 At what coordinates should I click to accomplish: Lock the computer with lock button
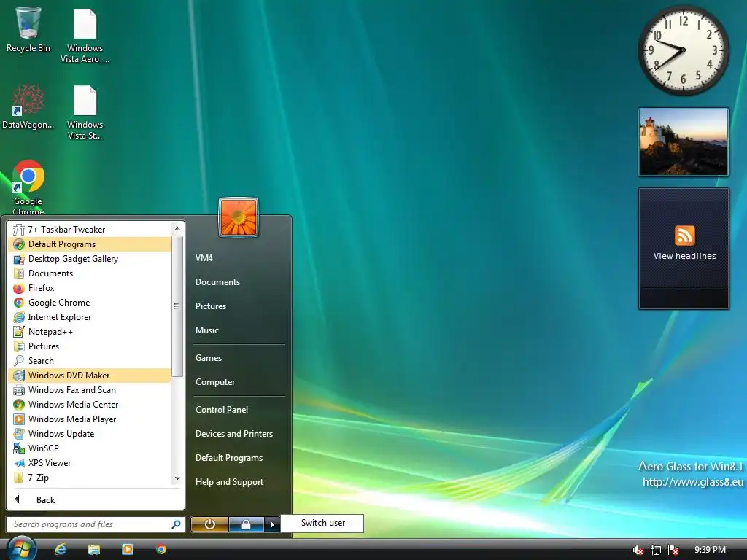[x=247, y=524]
